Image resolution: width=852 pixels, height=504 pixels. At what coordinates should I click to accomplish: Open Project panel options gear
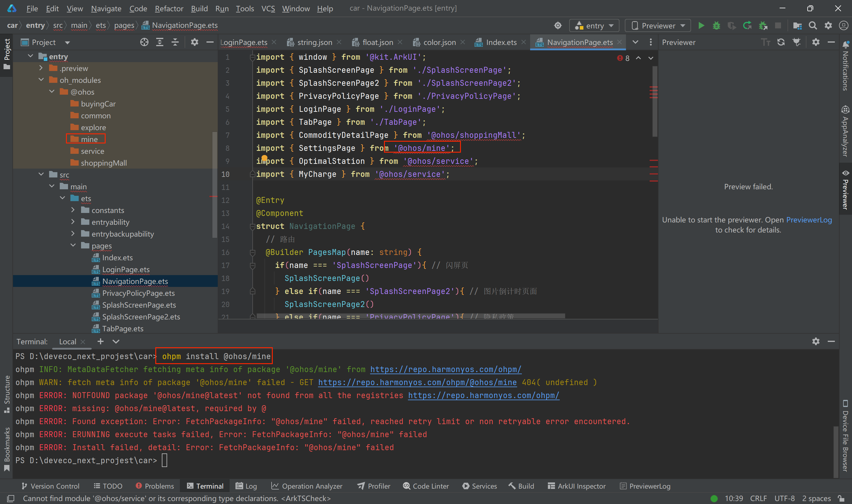[x=194, y=42]
